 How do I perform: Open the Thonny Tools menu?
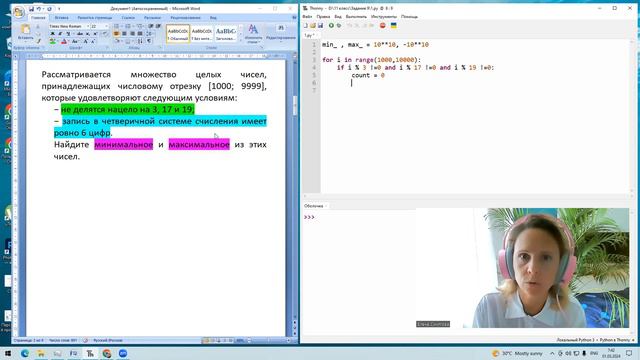(x=384, y=17)
